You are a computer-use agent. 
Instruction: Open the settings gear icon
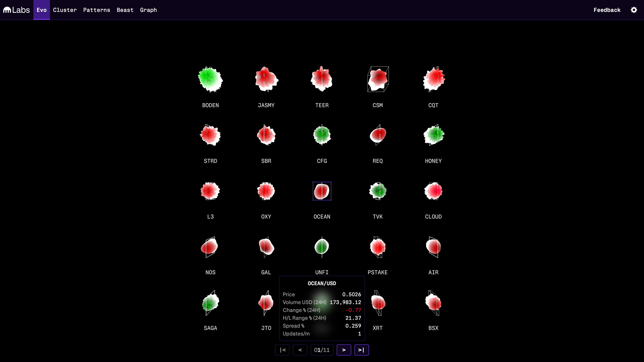[634, 10]
